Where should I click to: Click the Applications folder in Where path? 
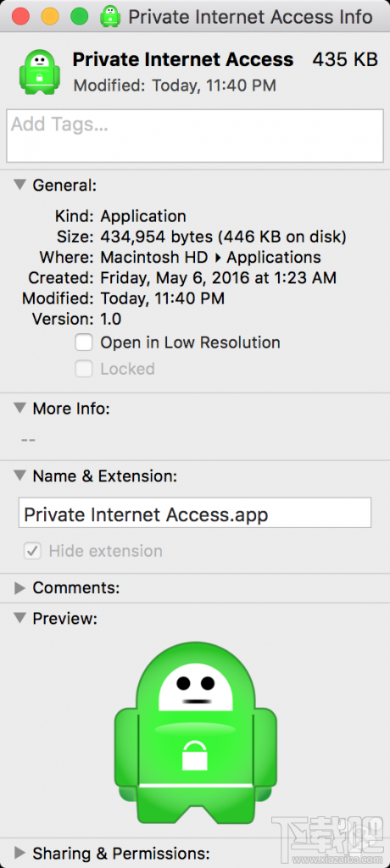274,258
